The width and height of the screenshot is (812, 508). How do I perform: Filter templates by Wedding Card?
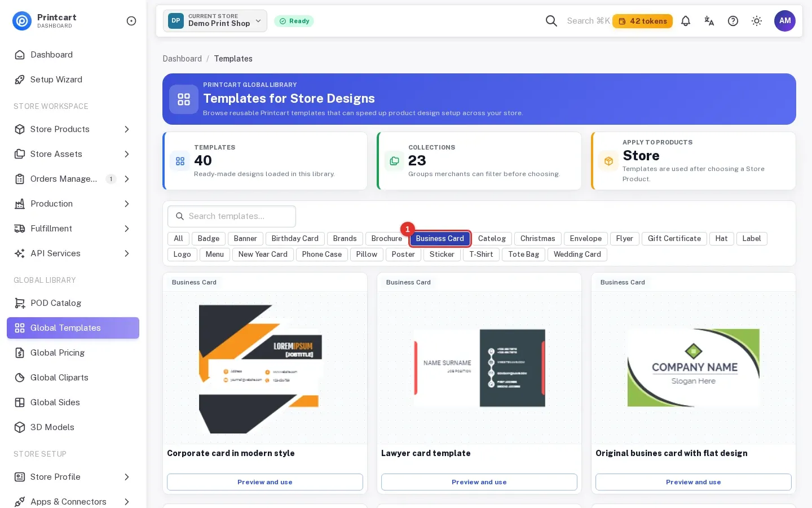click(577, 255)
